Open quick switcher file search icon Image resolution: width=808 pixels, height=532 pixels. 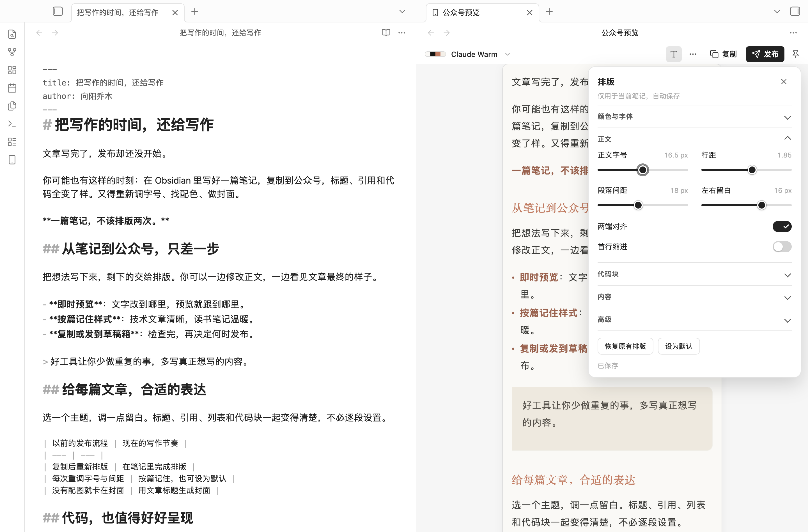click(x=12, y=34)
